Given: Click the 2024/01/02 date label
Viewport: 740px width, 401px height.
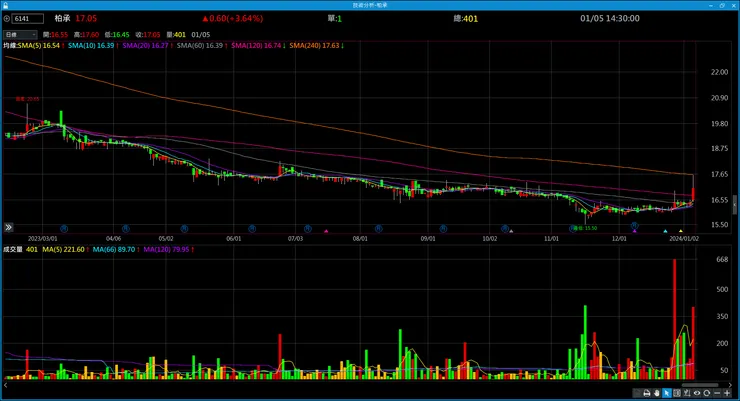Looking at the screenshot, I should pyautogui.click(x=684, y=239).
